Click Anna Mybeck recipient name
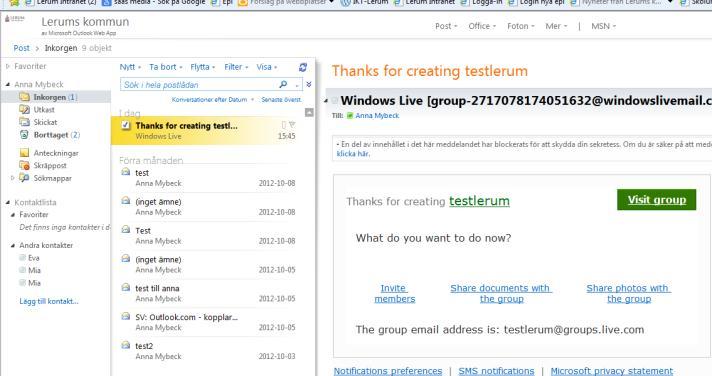This screenshot has width=712, height=376. [377, 116]
